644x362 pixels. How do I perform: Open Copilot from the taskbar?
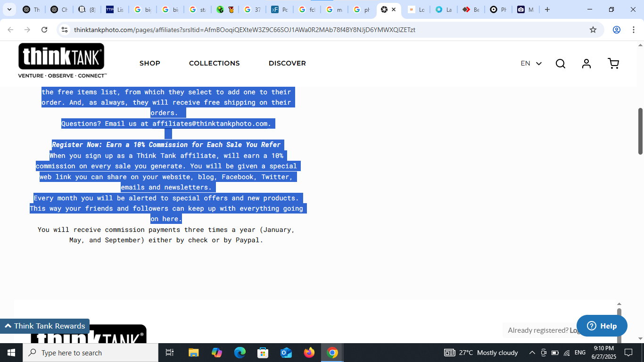(x=217, y=353)
